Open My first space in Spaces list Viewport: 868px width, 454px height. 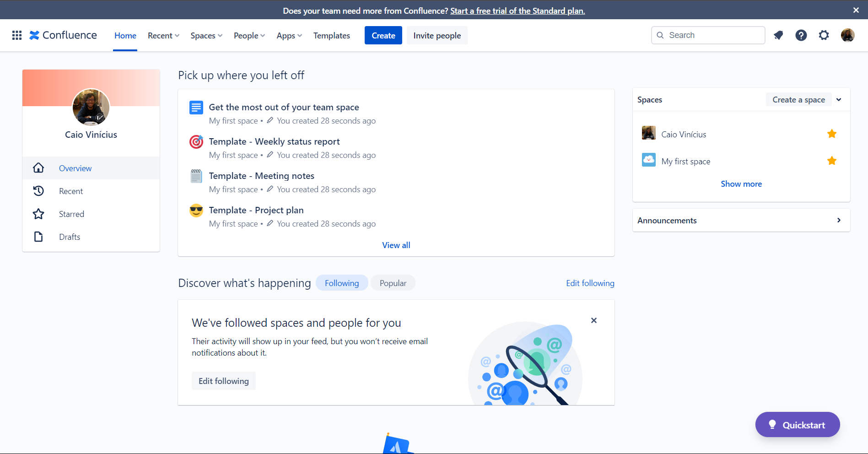(x=685, y=161)
